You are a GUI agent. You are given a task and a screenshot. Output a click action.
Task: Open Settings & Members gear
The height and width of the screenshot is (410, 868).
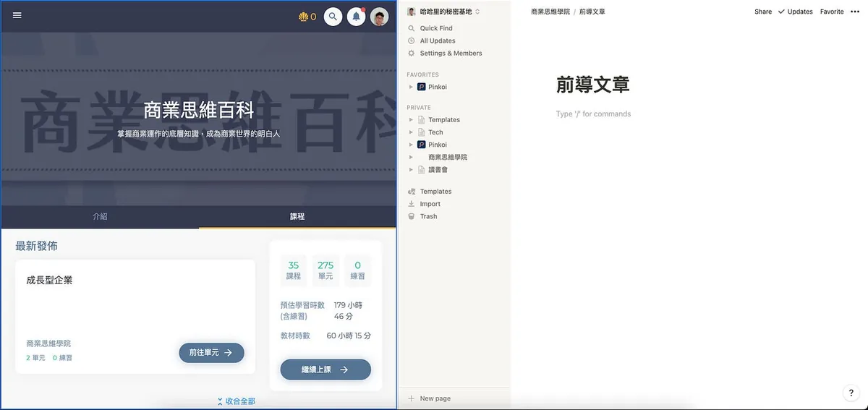(412, 54)
